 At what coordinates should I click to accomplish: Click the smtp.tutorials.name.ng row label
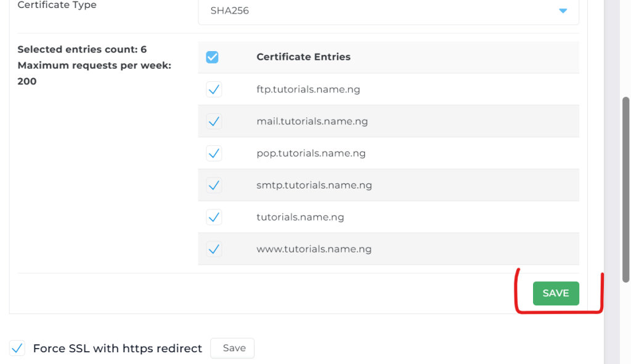314,185
